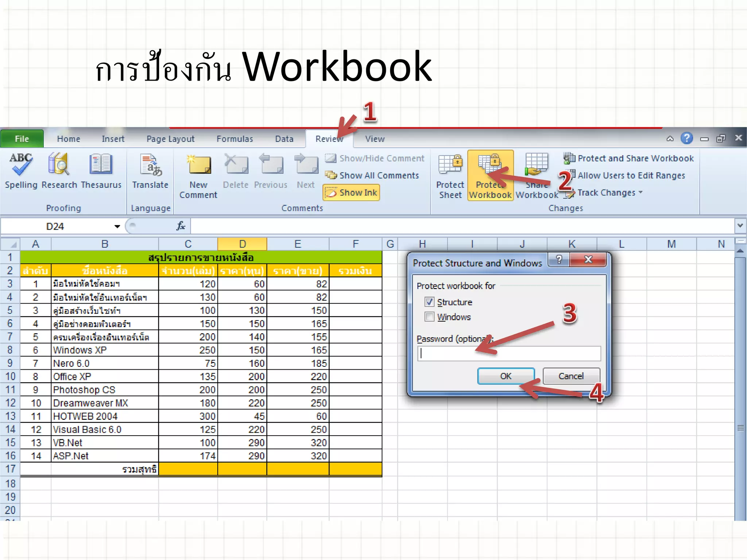Select cell containing 'Nero 6.0'
The width and height of the screenshot is (747, 560).
tap(105, 363)
